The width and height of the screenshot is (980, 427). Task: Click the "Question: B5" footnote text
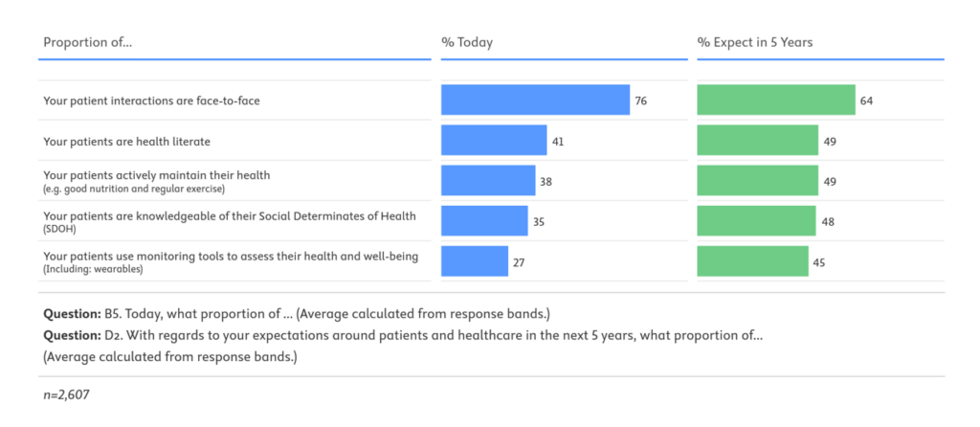point(297,314)
